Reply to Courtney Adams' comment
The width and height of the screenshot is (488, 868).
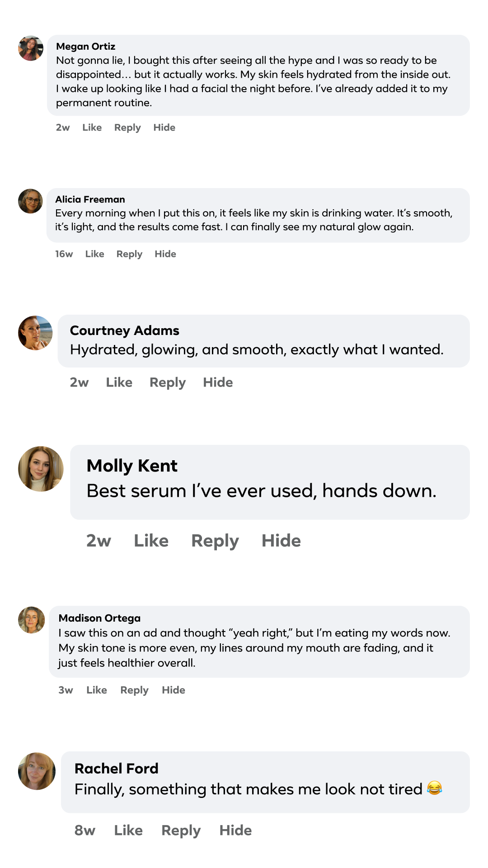[x=168, y=382]
